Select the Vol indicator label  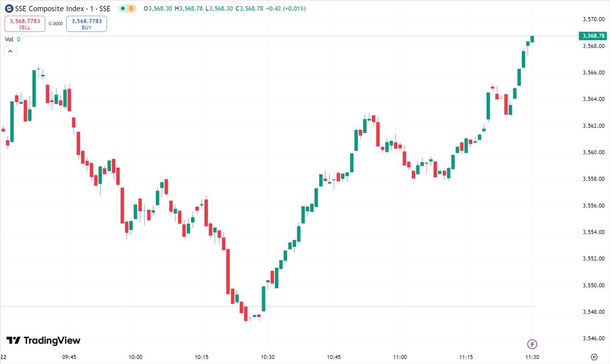[9, 40]
